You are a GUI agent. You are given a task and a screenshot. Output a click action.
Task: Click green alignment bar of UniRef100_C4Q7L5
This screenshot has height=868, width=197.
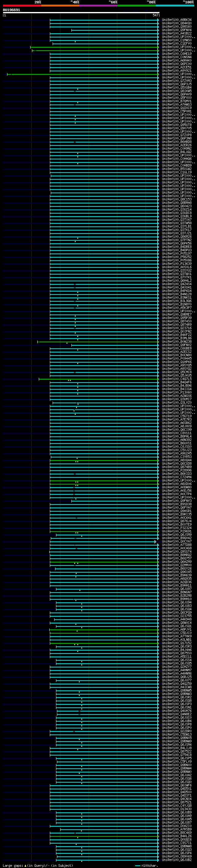point(99,379)
